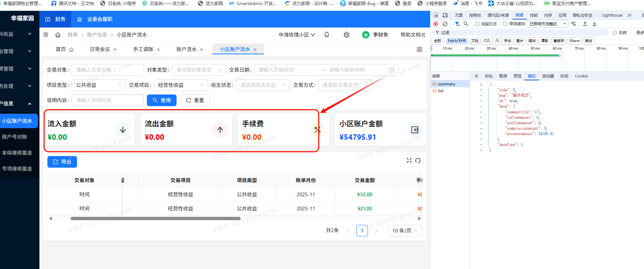Open the 已停用节流模式 throttling dropdown
This screenshot has height=269, width=644.
(x=547, y=24)
